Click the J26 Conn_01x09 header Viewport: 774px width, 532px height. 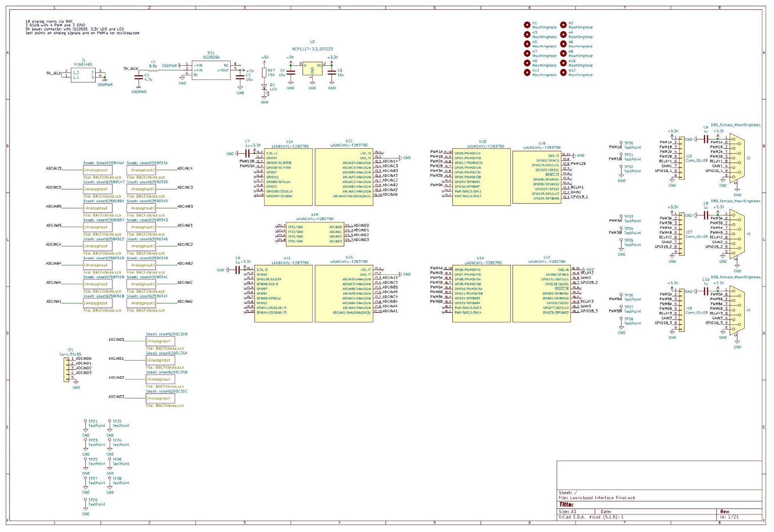pyautogui.click(x=682, y=158)
